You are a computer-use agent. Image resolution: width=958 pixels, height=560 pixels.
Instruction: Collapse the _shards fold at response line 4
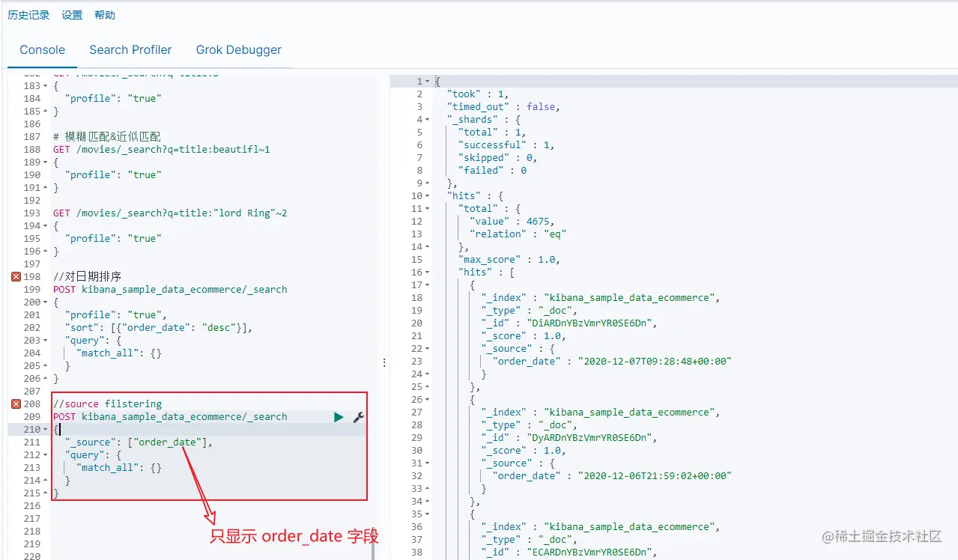click(427, 119)
